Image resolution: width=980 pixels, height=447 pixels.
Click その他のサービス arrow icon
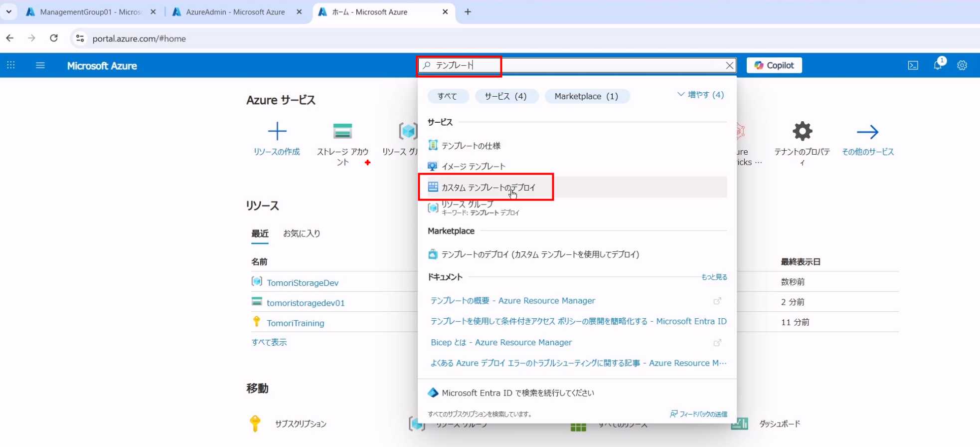point(867,132)
